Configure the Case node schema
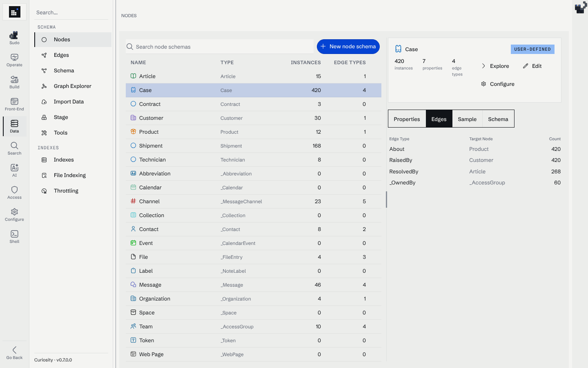 click(x=498, y=84)
